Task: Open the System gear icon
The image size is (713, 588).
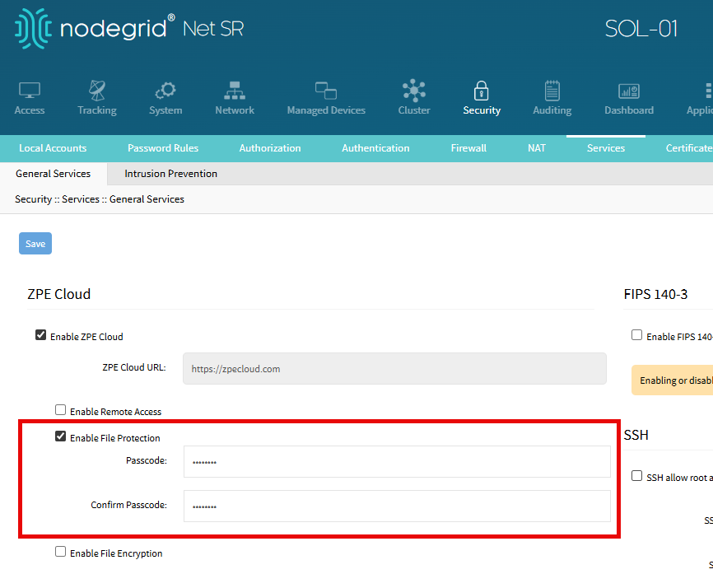Action: pyautogui.click(x=165, y=91)
